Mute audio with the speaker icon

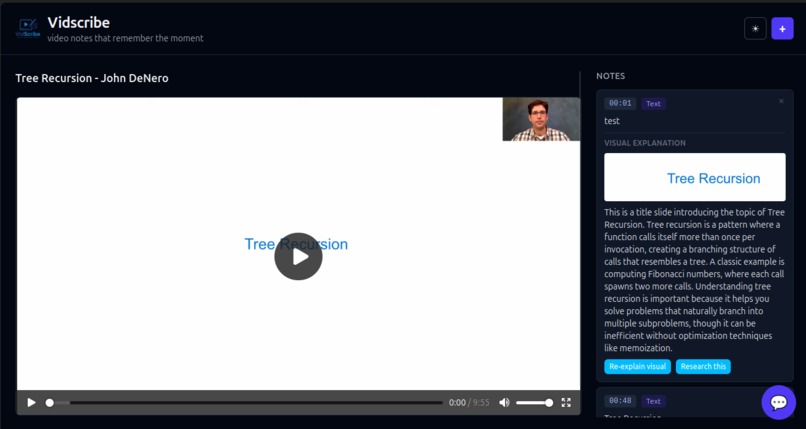[504, 403]
